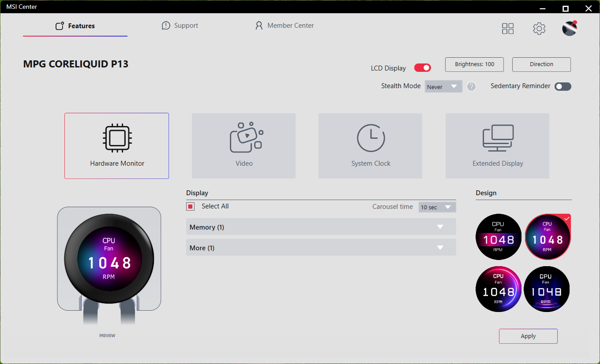This screenshot has height=364, width=600.
Task: Enable the Sedentary Reminder switch
Action: click(x=563, y=86)
